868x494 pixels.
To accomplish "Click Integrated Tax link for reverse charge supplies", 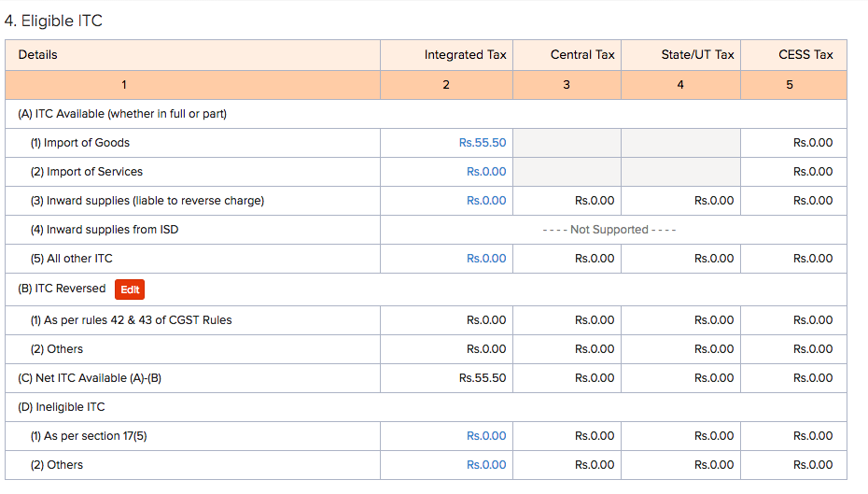I will [x=485, y=201].
